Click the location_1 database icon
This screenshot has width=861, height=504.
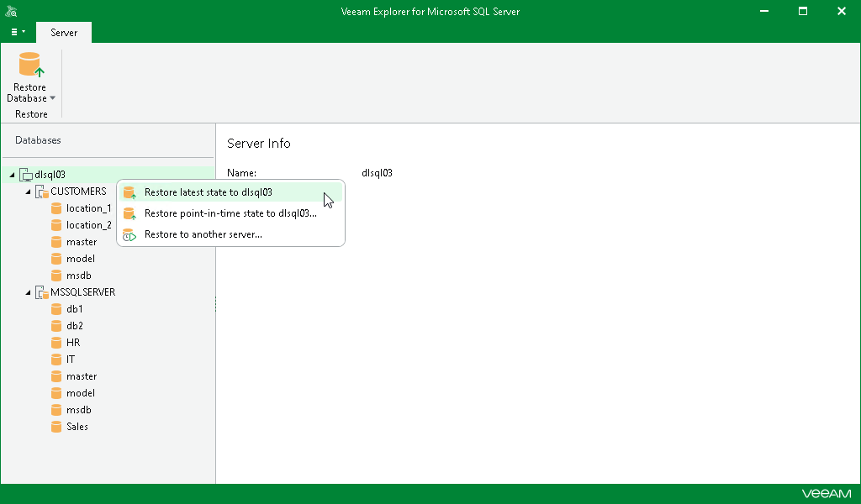pos(57,207)
